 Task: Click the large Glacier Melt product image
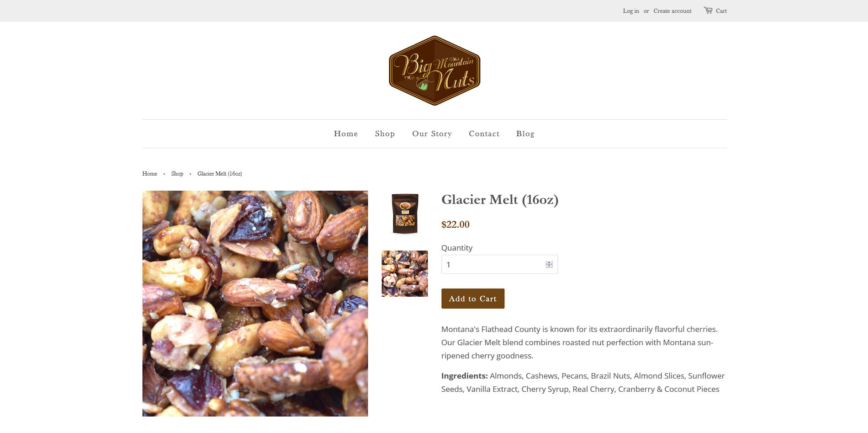[x=255, y=304]
